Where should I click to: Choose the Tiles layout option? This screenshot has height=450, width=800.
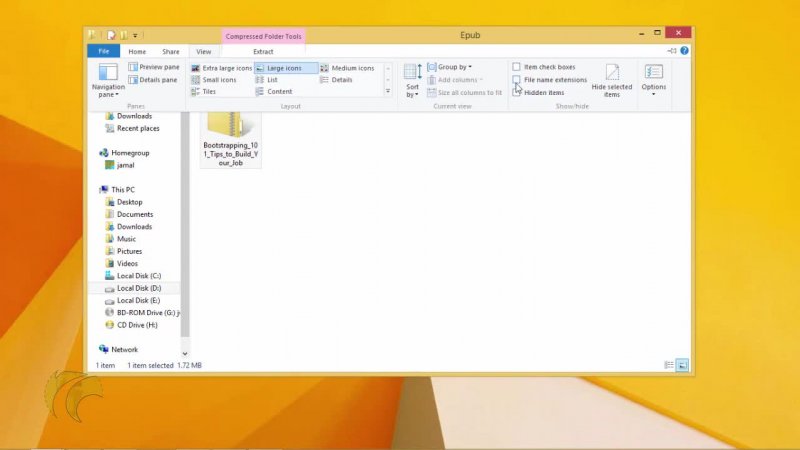click(x=208, y=92)
